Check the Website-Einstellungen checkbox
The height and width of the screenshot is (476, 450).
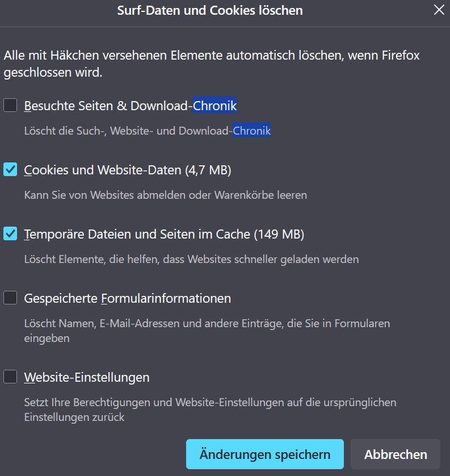pos(10,377)
